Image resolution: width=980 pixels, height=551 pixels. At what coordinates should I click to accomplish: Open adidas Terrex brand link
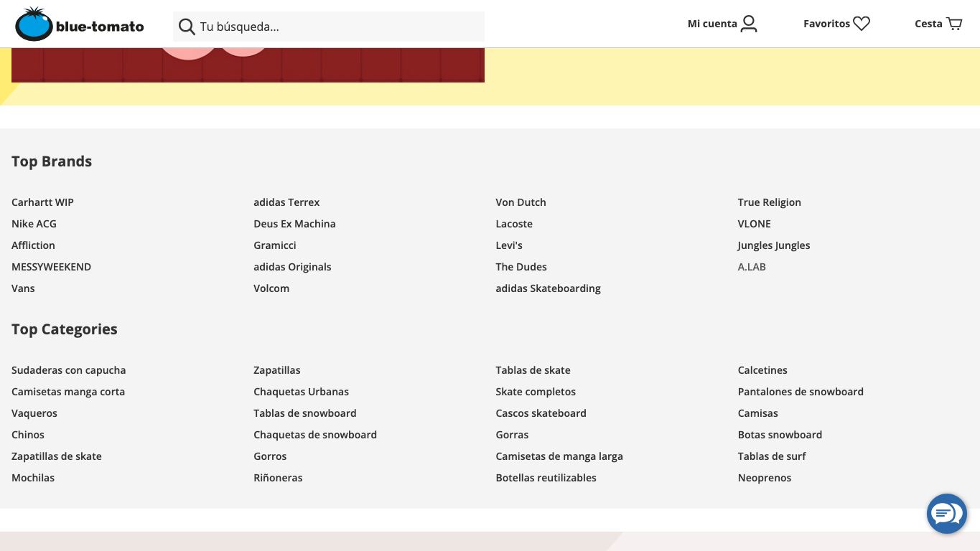point(286,202)
